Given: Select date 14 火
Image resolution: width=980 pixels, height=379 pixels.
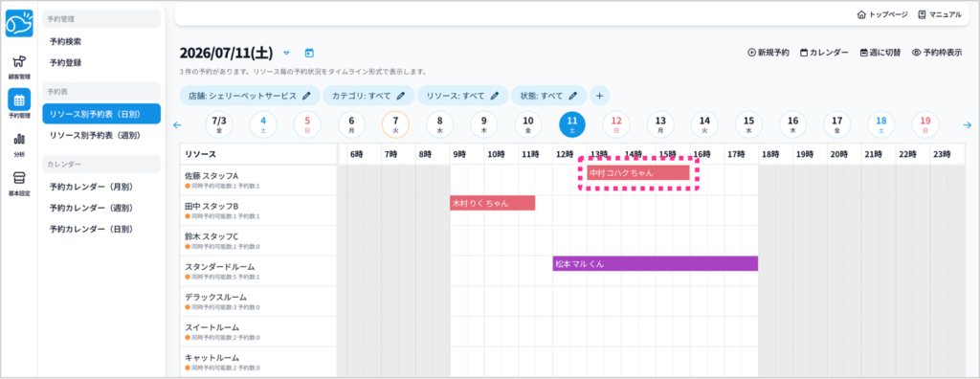Looking at the screenshot, I should [705, 124].
